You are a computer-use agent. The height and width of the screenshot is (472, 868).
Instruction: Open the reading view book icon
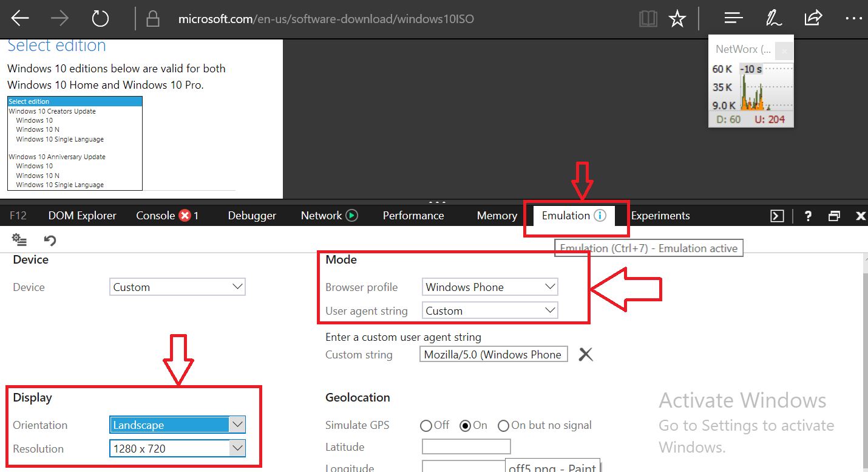click(648, 19)
